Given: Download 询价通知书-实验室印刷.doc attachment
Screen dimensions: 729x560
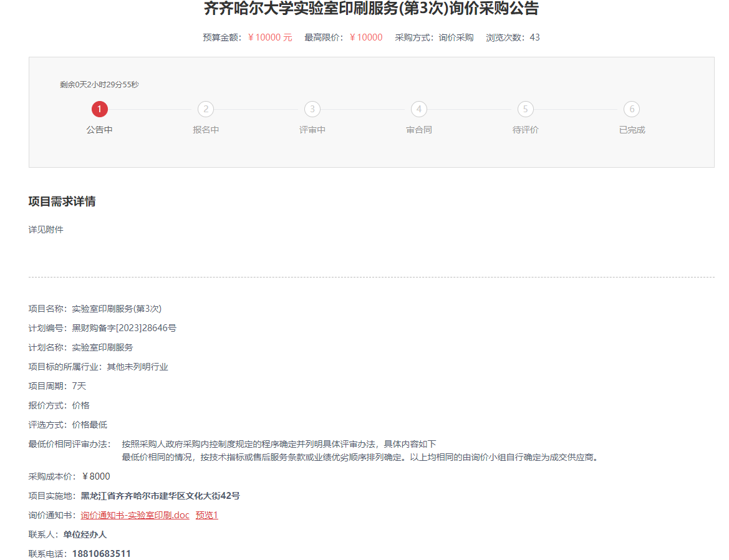Looking at the screenshot, I should pyautogui.click(x=135, y=515).
